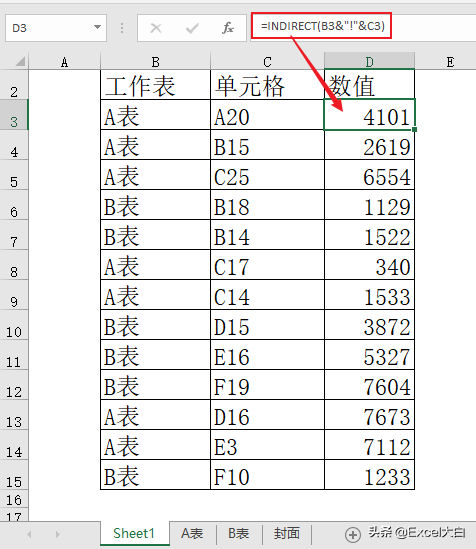Click B表 cell in row 15
The height and width of the screenshot is (549, 476).
tap(155, 474)
